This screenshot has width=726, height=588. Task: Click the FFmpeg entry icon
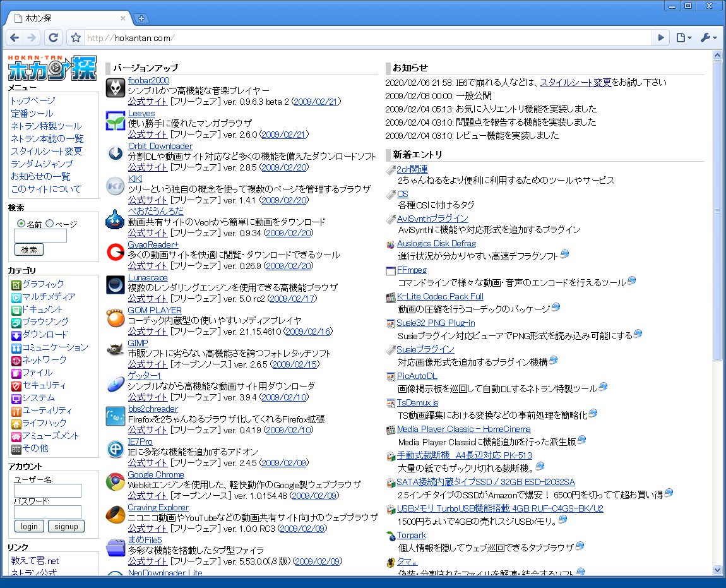click(391, 271)
